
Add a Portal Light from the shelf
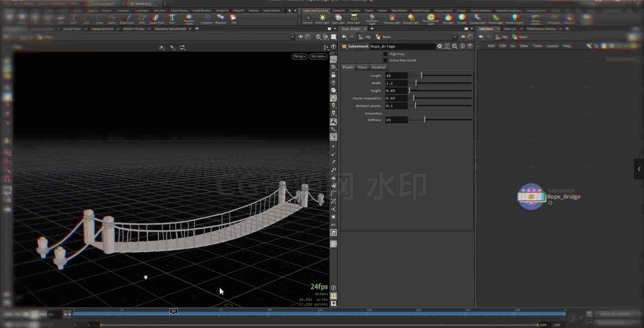495,19
